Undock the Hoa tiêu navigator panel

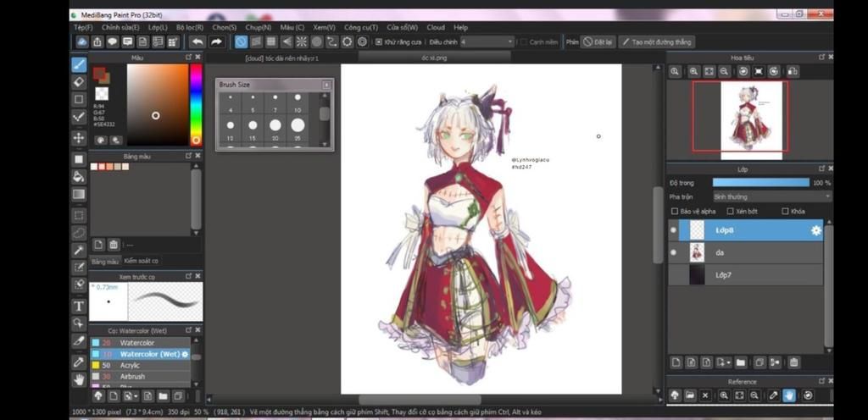[x=821, y=57]
